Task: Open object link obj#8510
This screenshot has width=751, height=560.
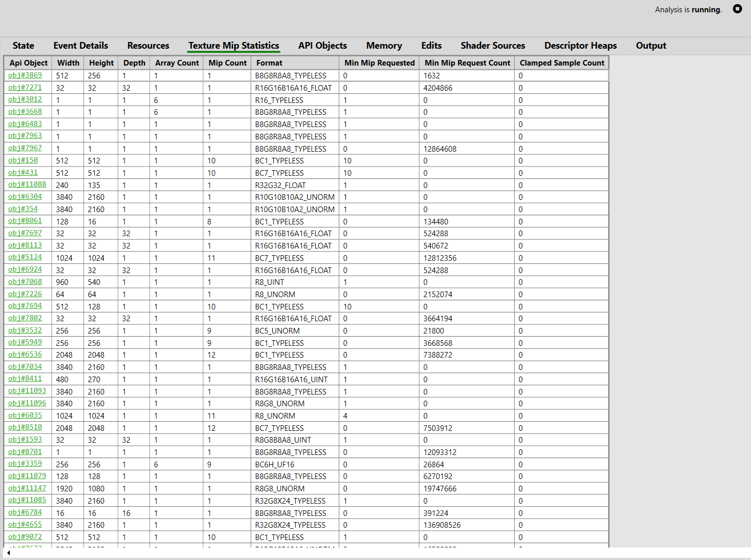Action: pos(25,427)
